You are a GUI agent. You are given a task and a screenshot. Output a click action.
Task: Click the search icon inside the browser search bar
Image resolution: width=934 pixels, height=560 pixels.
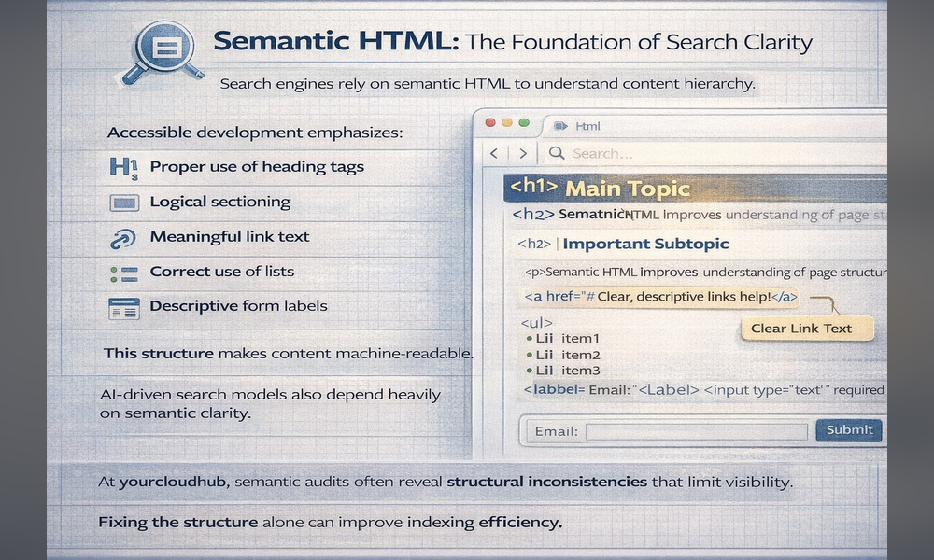555,152
